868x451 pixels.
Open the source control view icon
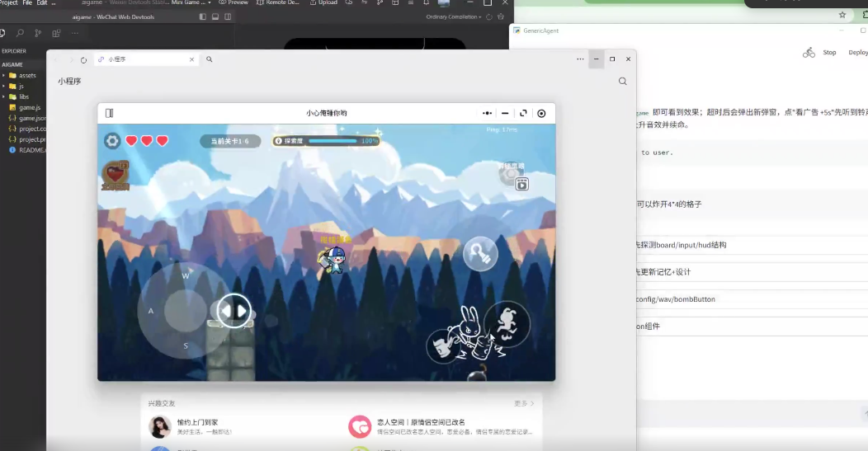(x=38, y=33)
